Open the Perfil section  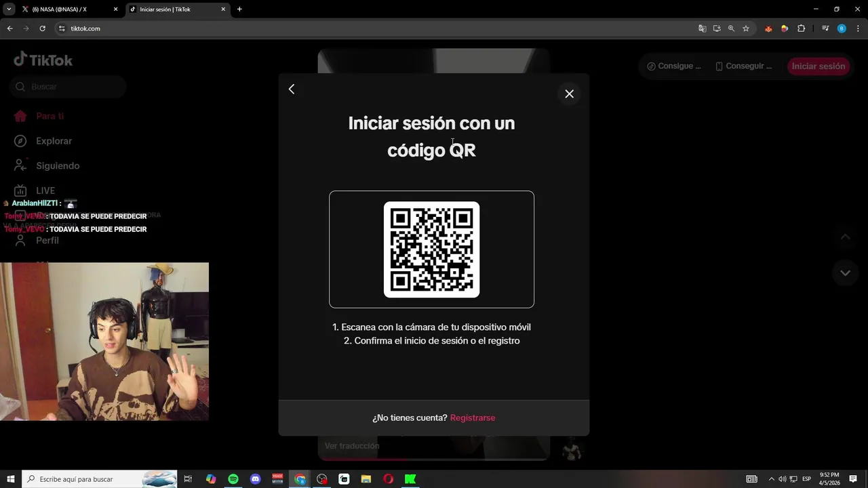click(47, 240)
